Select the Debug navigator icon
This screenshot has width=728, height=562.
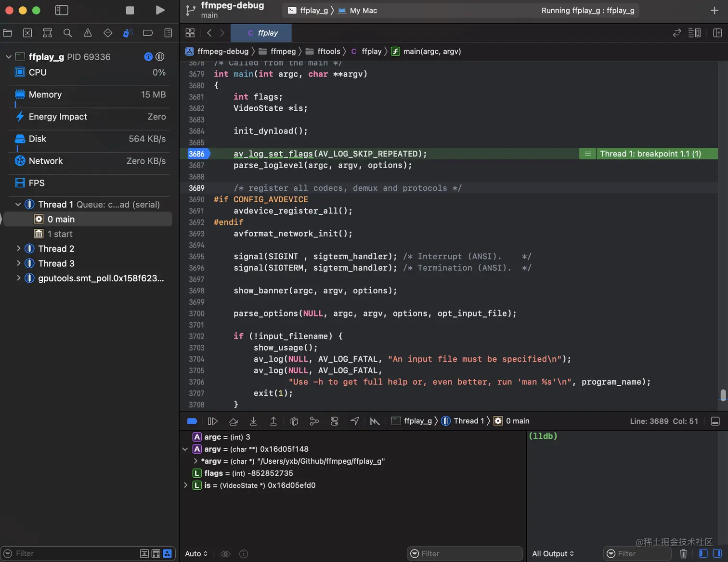128,33
